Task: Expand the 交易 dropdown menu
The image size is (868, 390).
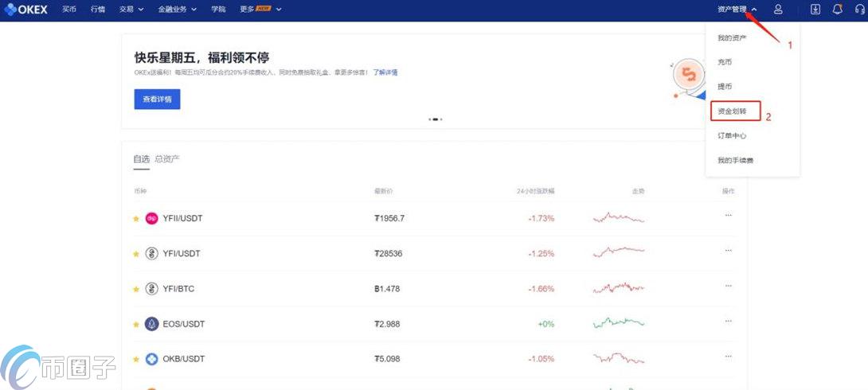Action: pyautogui.click(x=131, y=10)
